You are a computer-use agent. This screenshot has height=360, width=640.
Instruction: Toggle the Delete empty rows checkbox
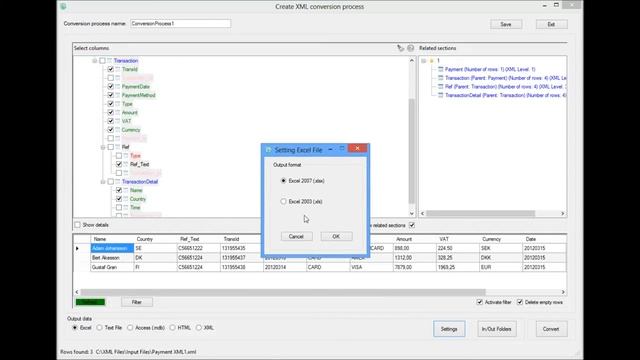click(520, 302)
